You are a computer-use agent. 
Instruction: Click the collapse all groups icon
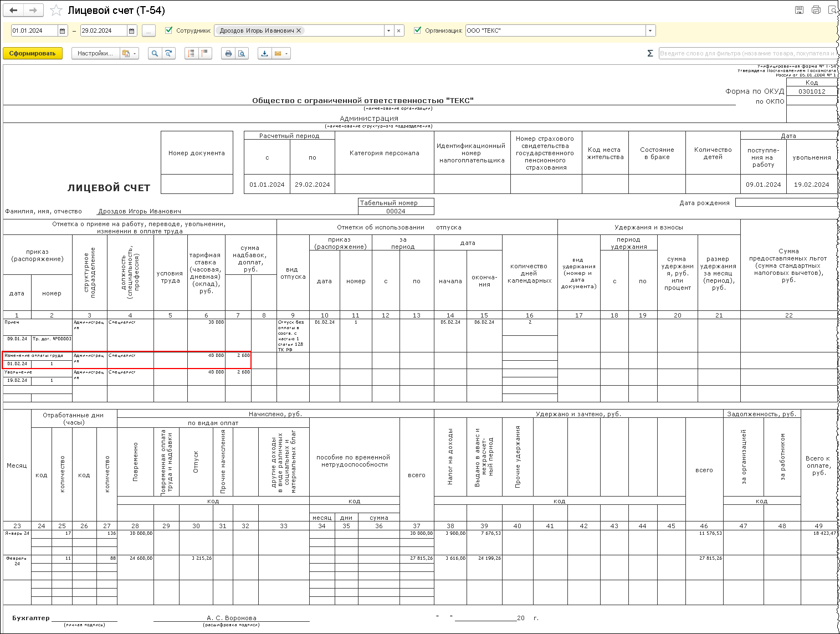pyautogui.click(x=205, y=53)
